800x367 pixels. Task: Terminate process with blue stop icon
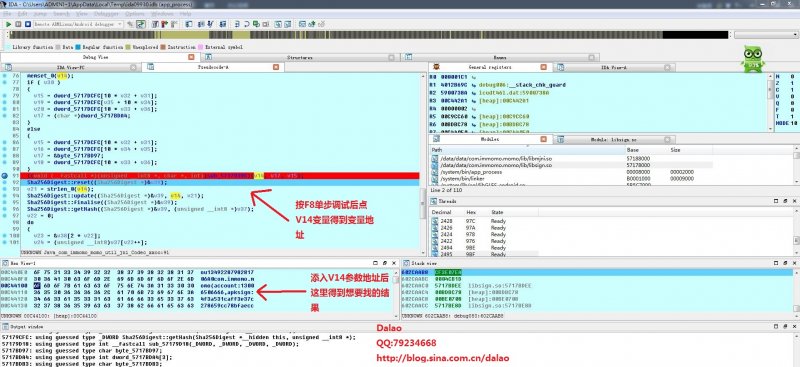(27, 24)
